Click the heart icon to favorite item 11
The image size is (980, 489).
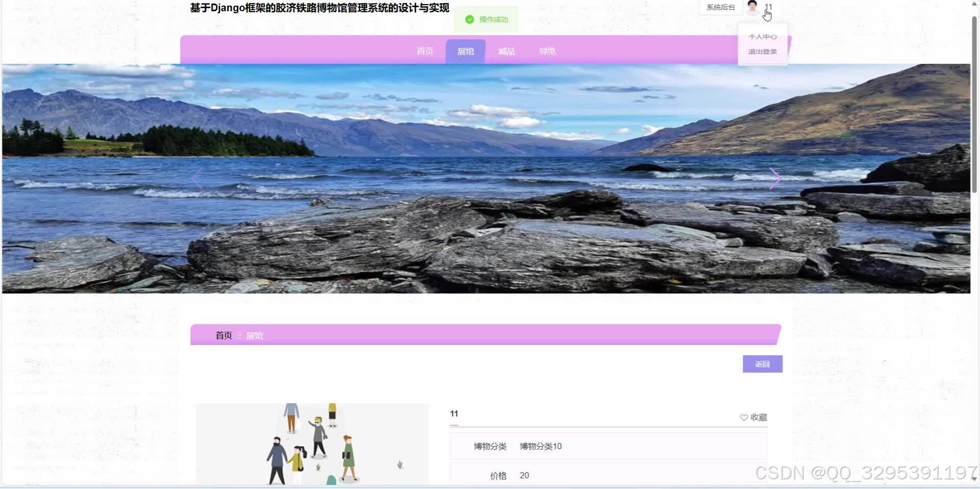(x=743, y=417)
